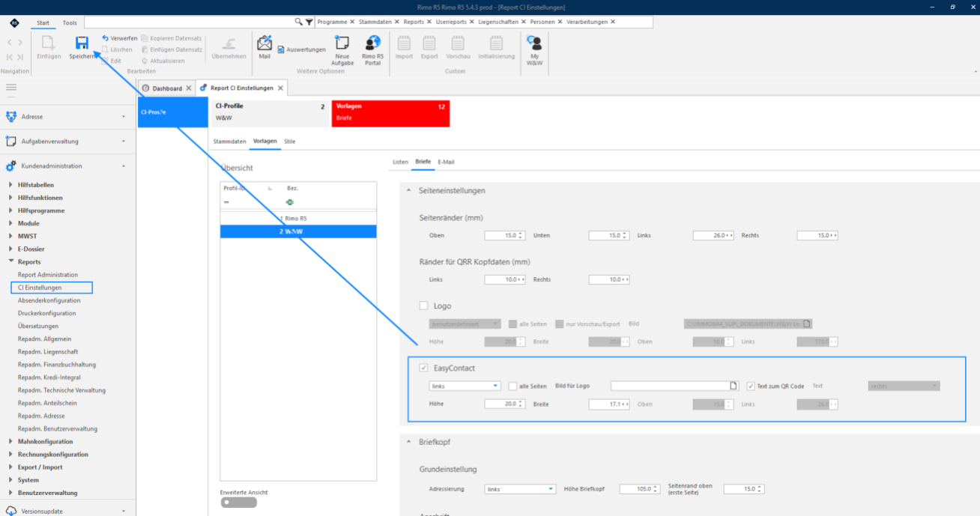Open the Rimo R5 Portal icon

click(x=372, y=43)
